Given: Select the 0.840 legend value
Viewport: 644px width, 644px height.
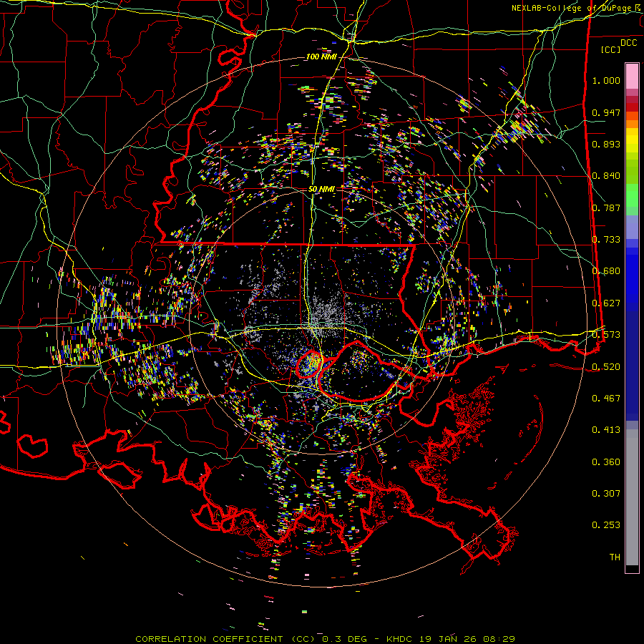Looking at the screenshot, I should (x=606, y=176).
